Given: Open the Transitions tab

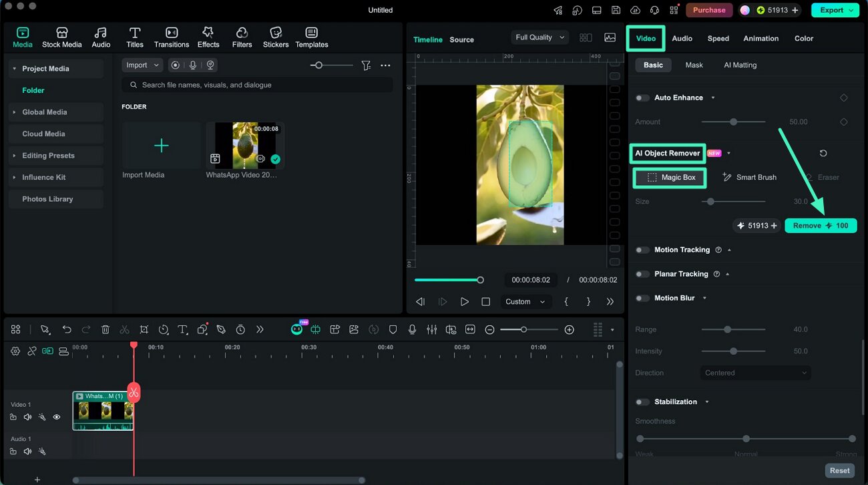Looking at the screenshot, I should (172, 38).
